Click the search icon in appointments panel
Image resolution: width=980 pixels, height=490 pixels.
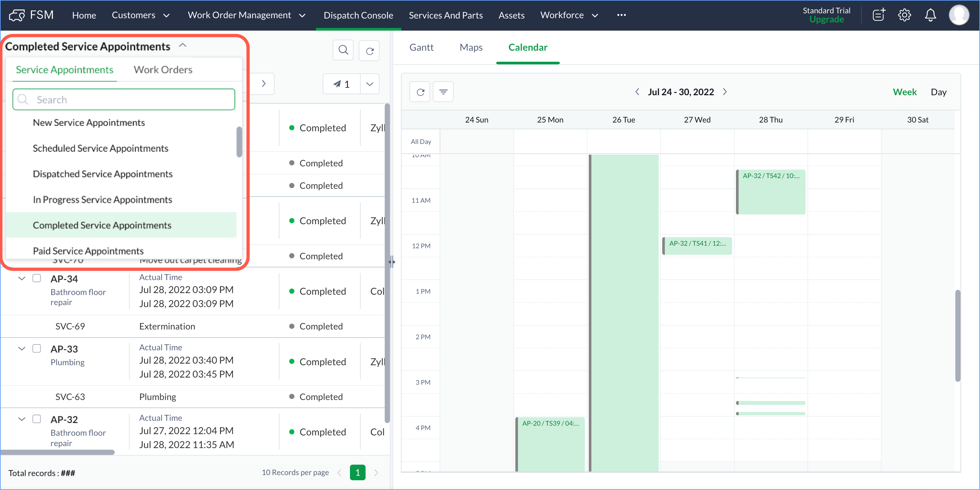pyautogui.click(x=343, y=50)
